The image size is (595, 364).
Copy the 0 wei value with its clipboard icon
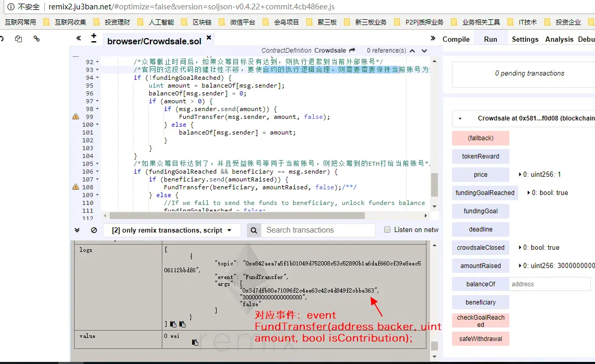click(x=195, y=343)
